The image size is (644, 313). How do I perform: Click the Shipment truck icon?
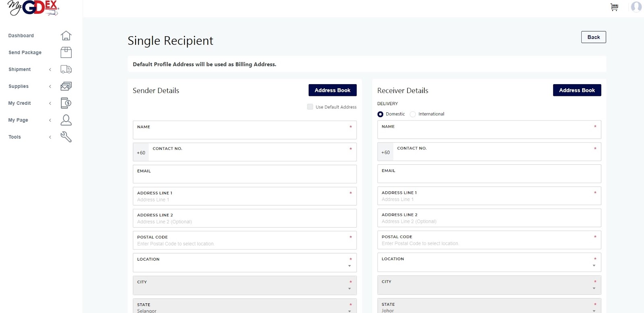coord(66,69)
